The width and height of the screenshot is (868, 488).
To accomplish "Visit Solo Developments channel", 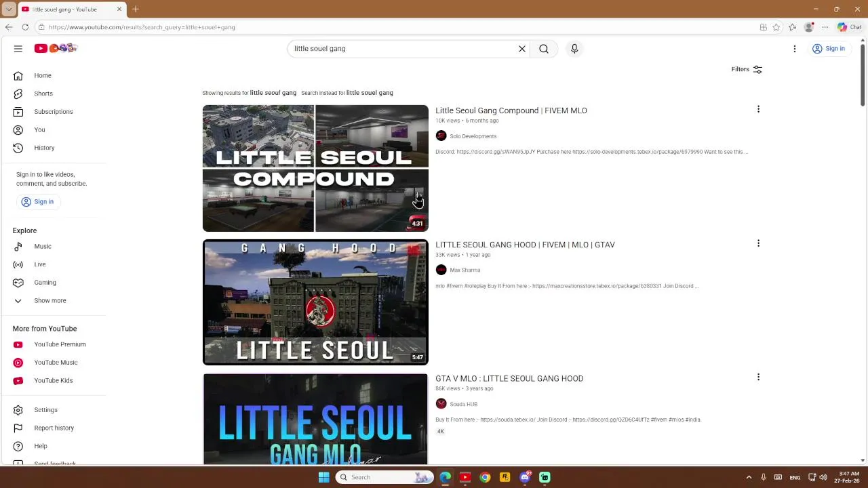I will click(x=473, y=136).
